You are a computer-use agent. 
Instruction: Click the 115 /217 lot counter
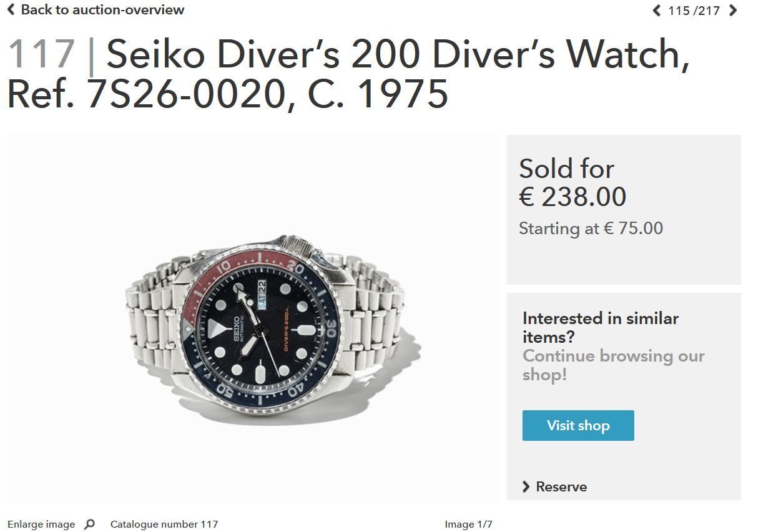tap(694, 11)
